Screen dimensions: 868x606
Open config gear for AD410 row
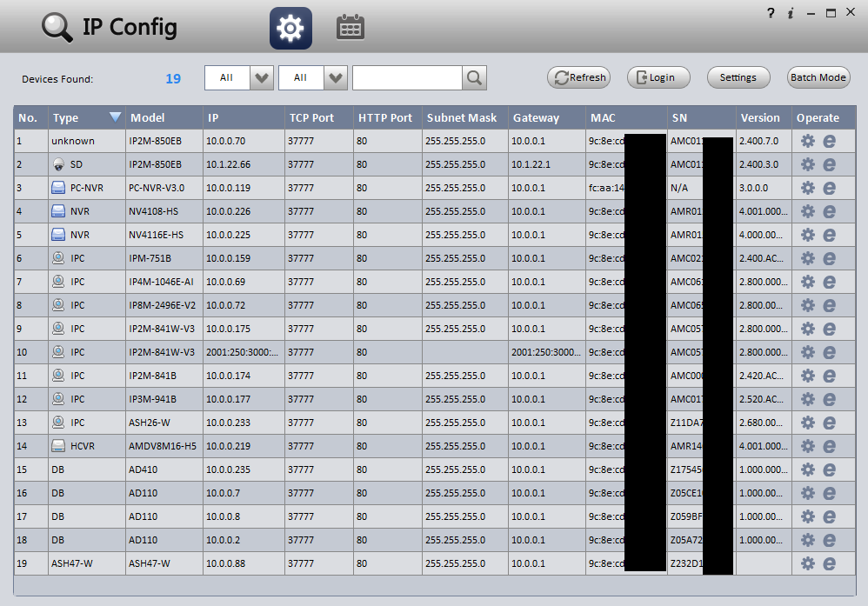coord(808,469)
